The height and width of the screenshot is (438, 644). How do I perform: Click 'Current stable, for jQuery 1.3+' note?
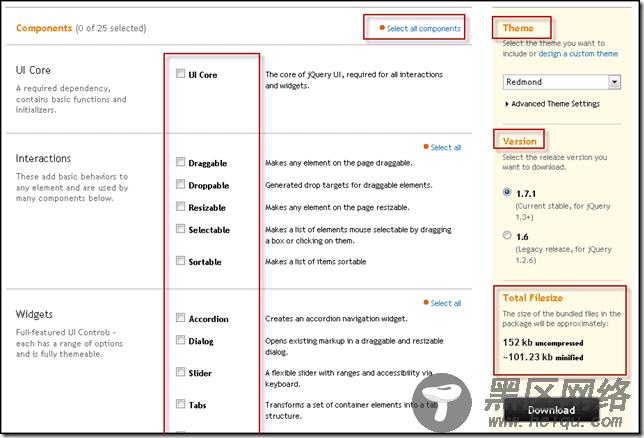[563, 211]
